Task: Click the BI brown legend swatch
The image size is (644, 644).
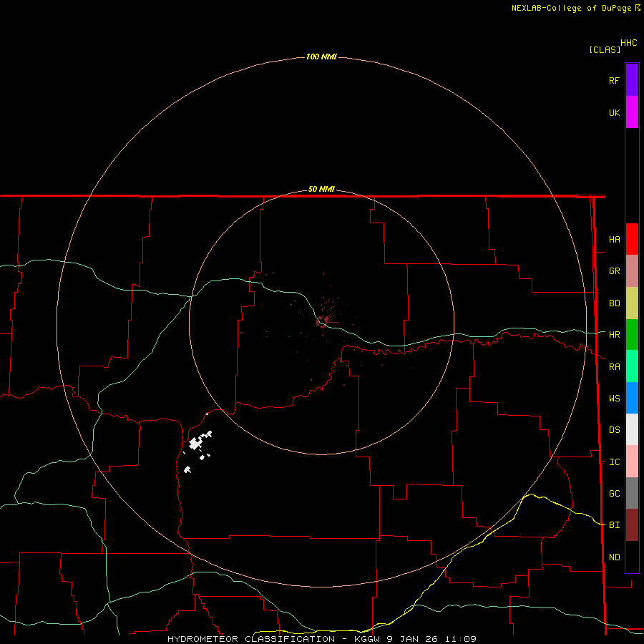Action: pos(632,525)
